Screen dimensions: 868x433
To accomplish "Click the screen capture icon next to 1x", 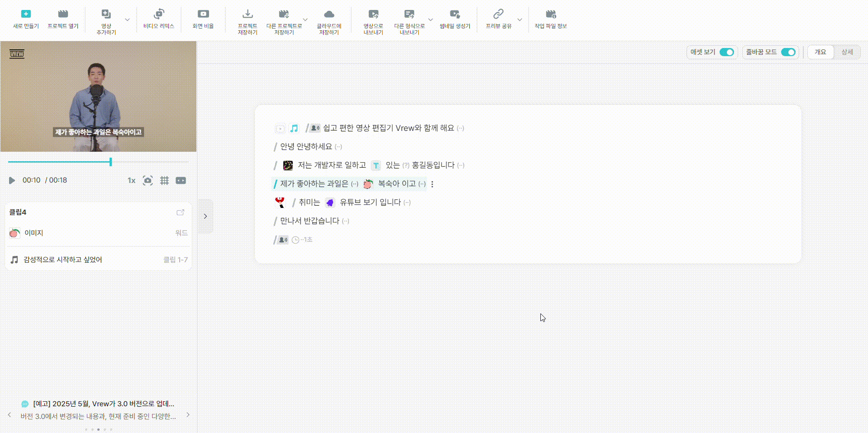I will [148, 180].
